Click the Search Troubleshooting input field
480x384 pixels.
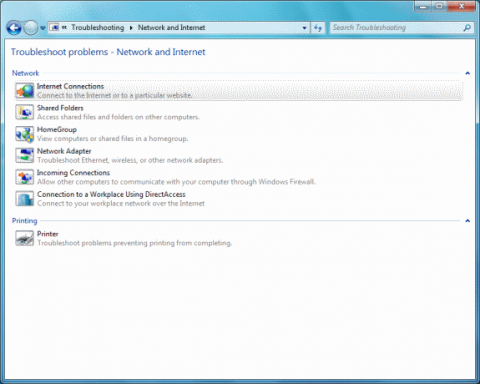(x=397, y=28)
